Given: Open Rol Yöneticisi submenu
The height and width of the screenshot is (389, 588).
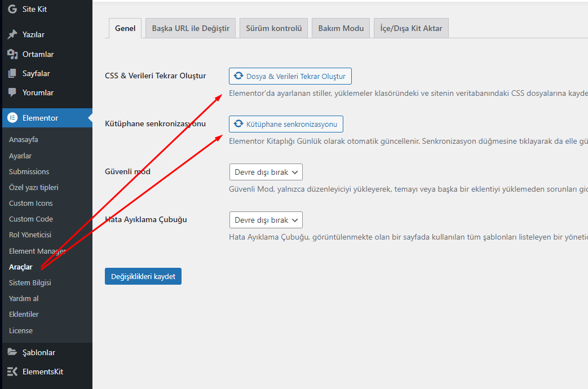Looking at the screenshot, I should click(30, 235).
